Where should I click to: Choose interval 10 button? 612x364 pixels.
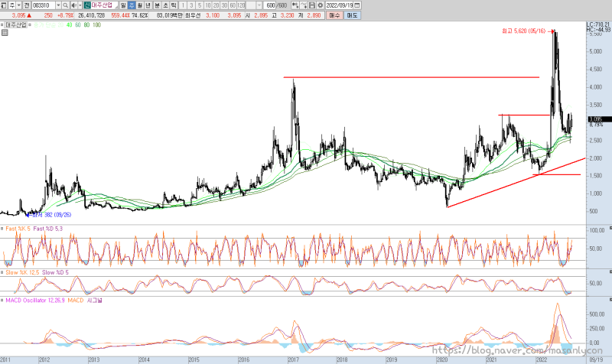(207, 5)
